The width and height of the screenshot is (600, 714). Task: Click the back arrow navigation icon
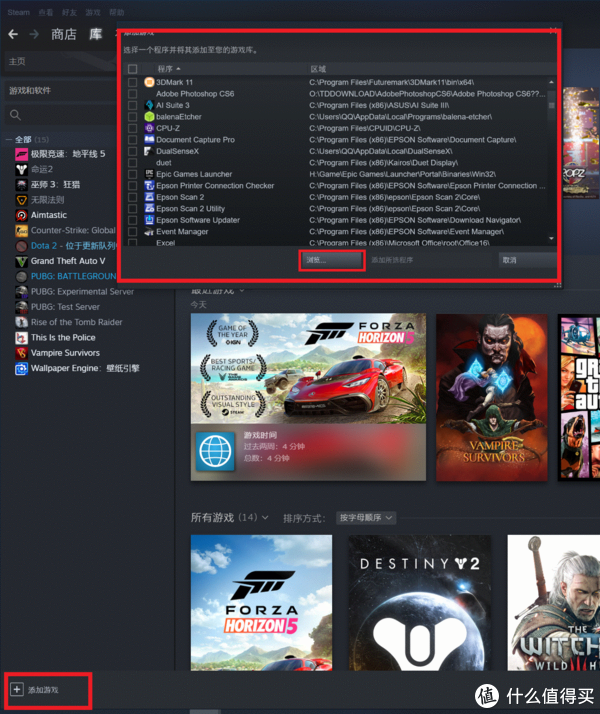click(x=13, y=34)
